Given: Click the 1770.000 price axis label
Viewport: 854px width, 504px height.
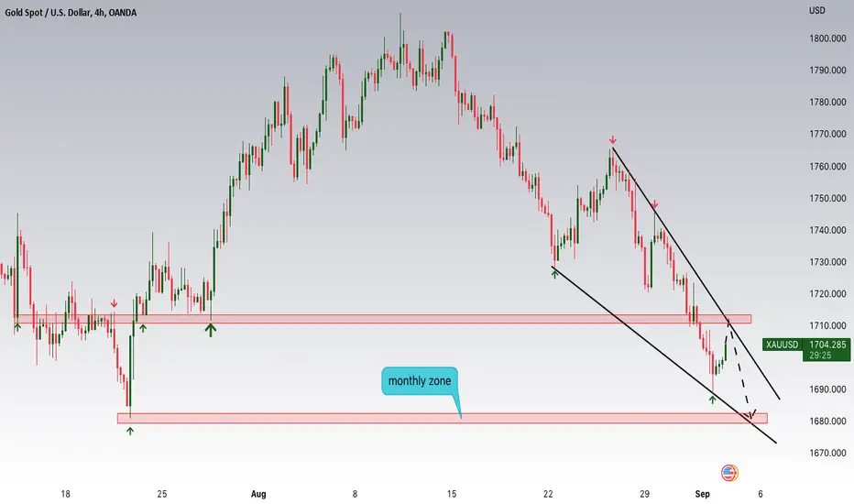Looking at the screenshot, I should click(x=827, y=134).
